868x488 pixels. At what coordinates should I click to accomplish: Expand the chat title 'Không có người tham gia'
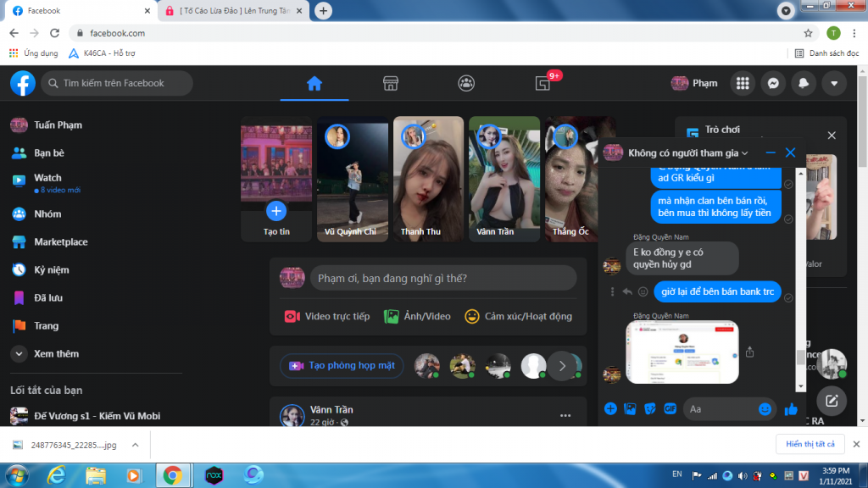pyautogui.click(x=687, y=153)
